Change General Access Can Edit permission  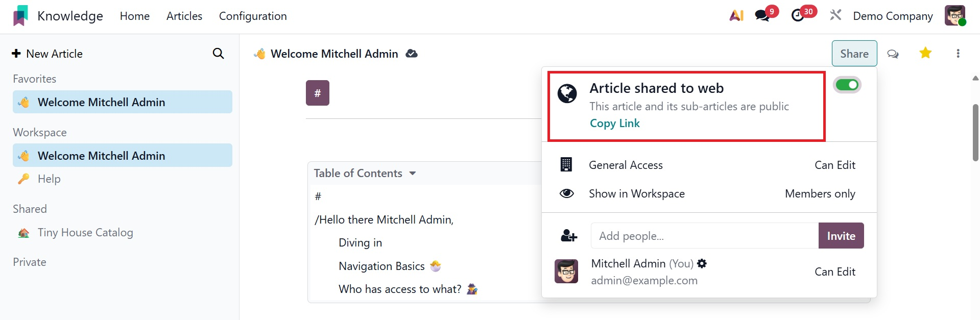pyautogui.click(x=834, y=165)
